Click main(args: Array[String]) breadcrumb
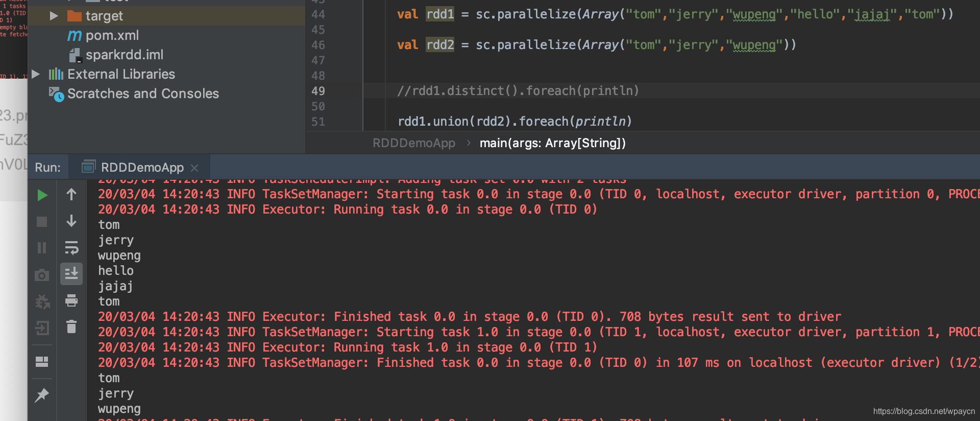 553,143
